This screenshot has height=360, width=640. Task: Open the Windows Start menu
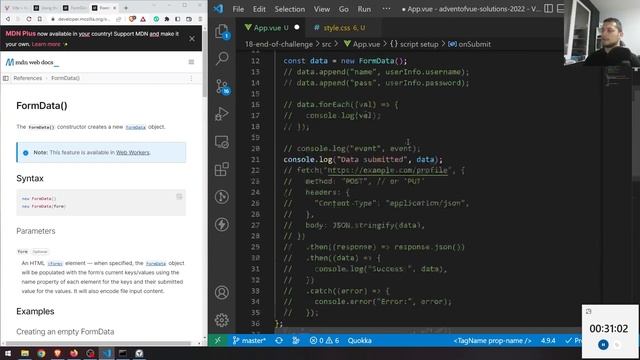(x=8, y=353)
